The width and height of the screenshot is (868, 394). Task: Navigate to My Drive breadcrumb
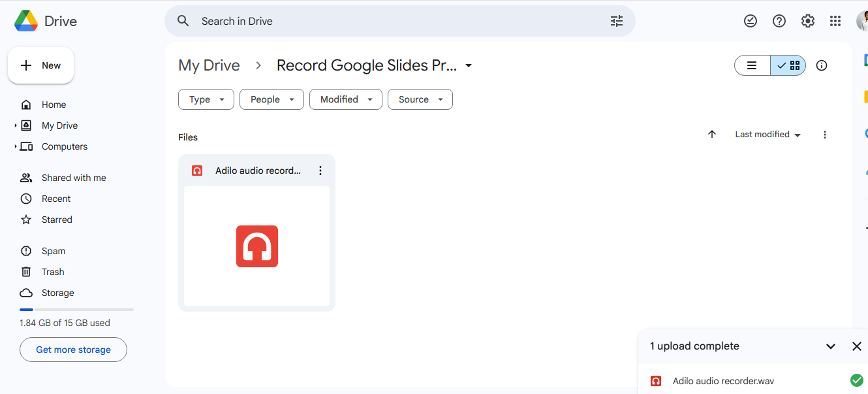209,65
